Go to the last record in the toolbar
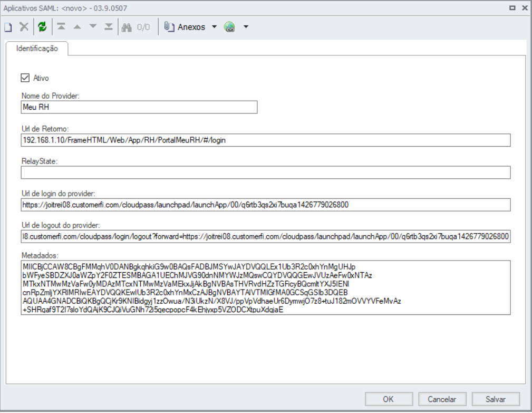This screenshot has width=532, height=413. click(x=109, y=27)
